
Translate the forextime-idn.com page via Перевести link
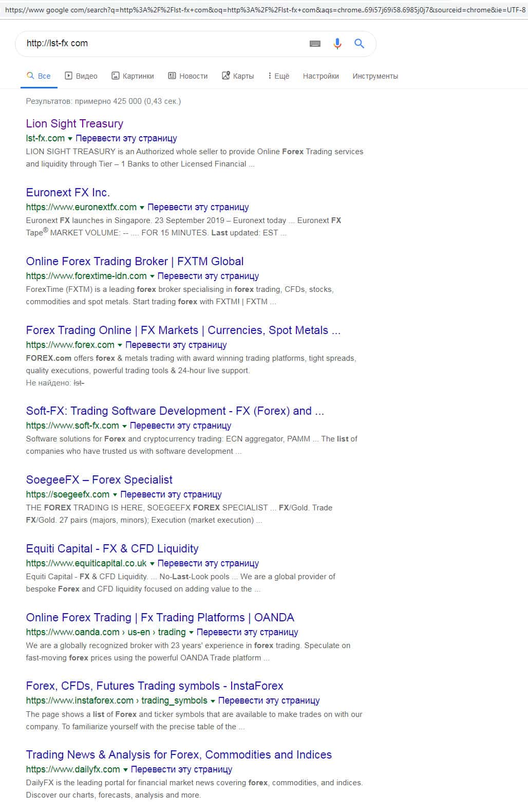[208, 276]
